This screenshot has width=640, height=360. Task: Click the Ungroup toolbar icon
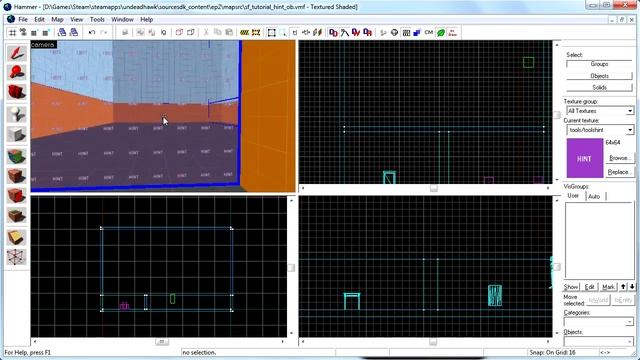tap(152, 32)
